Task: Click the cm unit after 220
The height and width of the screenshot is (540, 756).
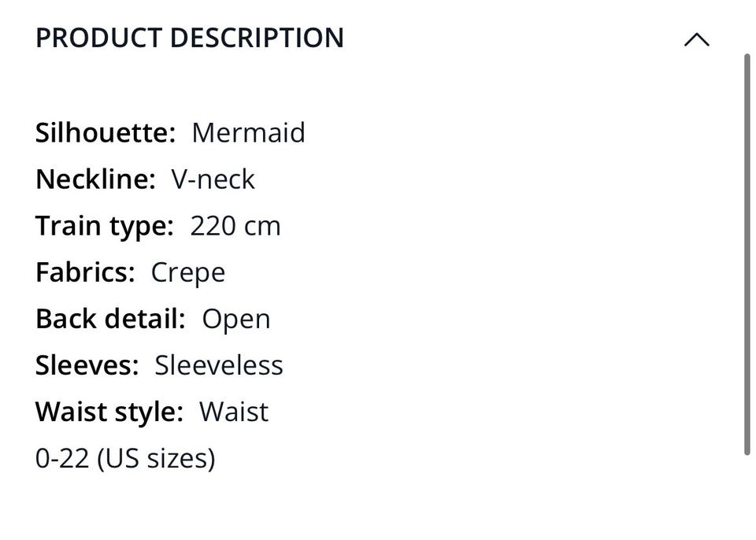Action: (262, 226)
